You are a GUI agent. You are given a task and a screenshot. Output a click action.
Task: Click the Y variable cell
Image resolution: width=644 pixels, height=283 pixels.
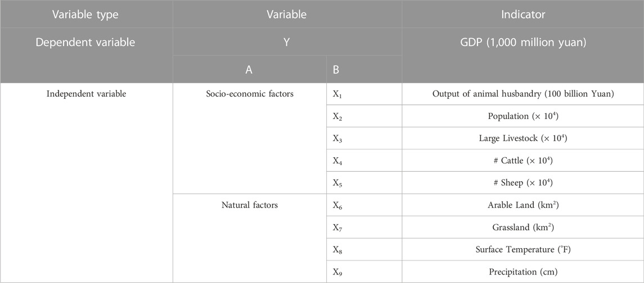287,42
